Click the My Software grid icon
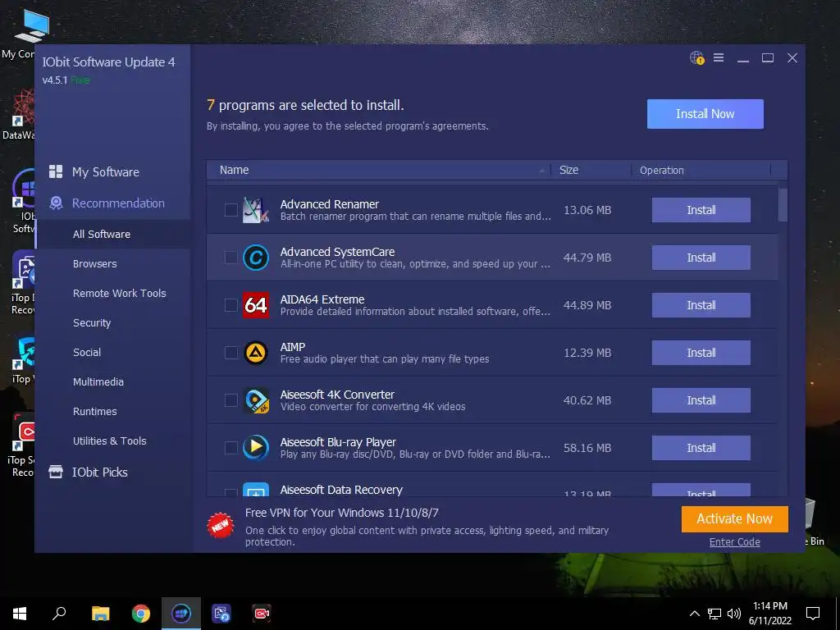Viewport: 840px width, 630px height. pos(56,171)
